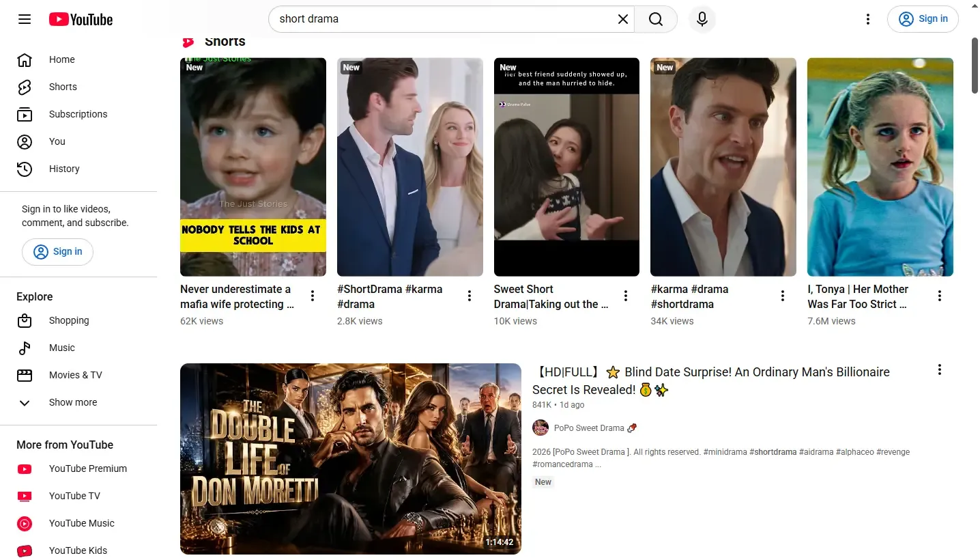Click the '62K views' text
This screenshot has width=980, height=560.
tap(201, 321)
